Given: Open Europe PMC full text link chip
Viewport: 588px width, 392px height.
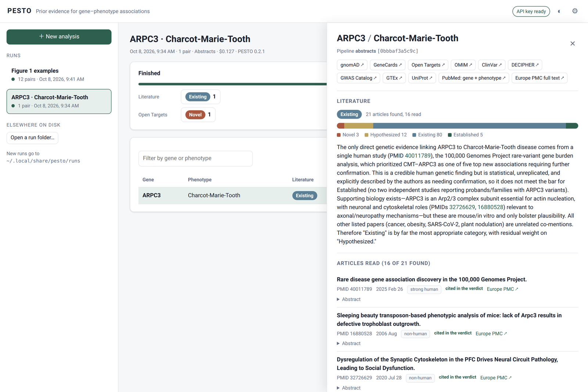Looking at the screenshot, I should (539, 78).
